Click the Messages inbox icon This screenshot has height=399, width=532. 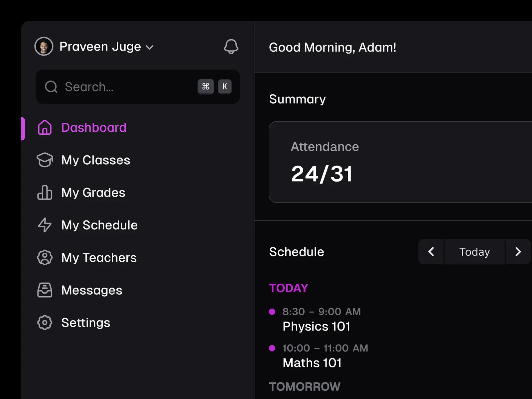(x=45, y=290)
